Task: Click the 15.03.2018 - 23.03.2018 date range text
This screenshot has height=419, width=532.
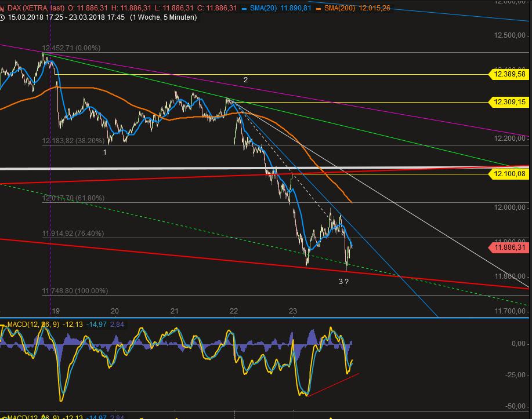Action: 64,17
